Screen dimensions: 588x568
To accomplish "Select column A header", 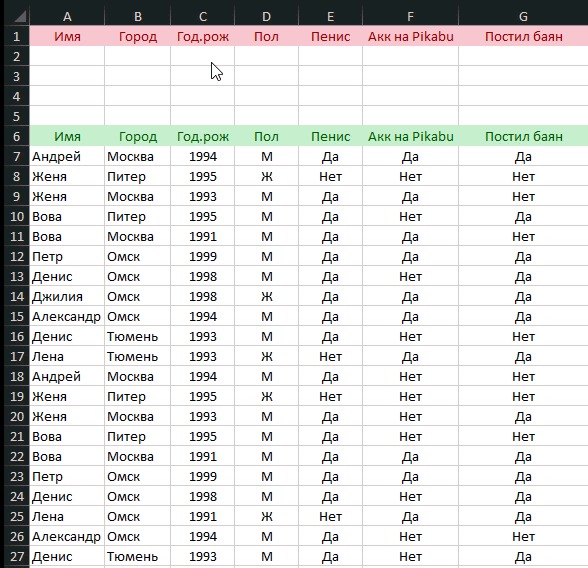I will click(67, 16).
